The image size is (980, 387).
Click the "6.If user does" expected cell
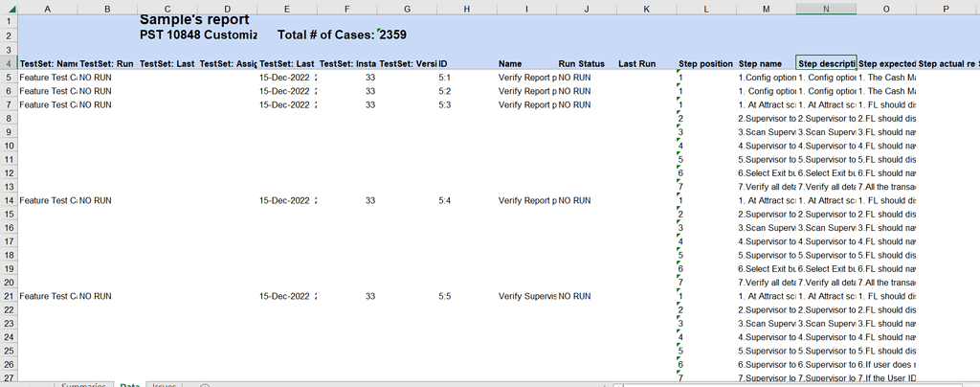point(886,364)
